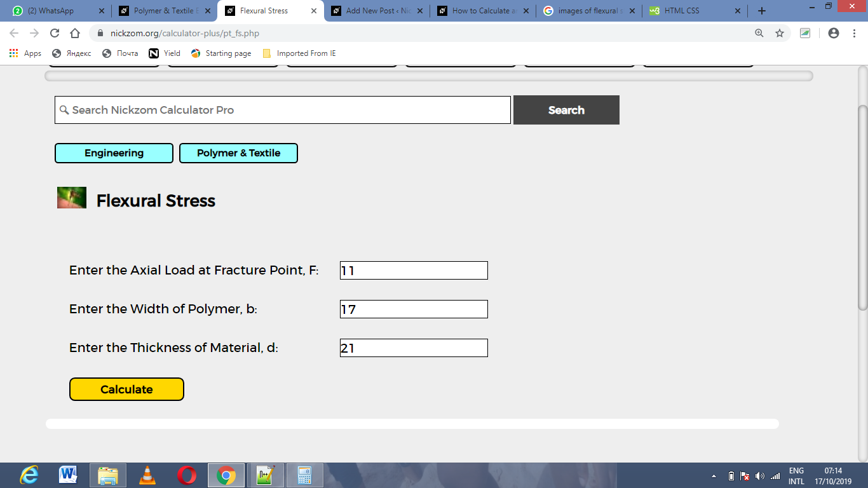The height and width of the screenshot is (488, 868).
Task: Open the notepad editor taskbar icon
Action: point(266,475)
